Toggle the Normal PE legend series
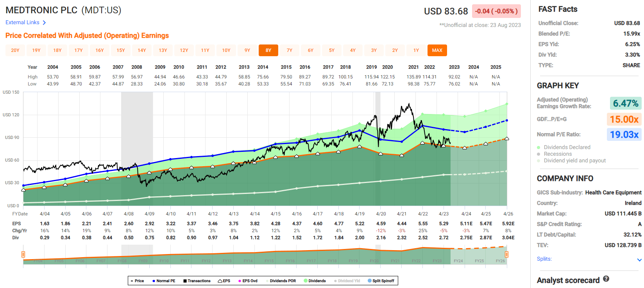Viewport: 644px width, 288px height. (x=164, y=281)
